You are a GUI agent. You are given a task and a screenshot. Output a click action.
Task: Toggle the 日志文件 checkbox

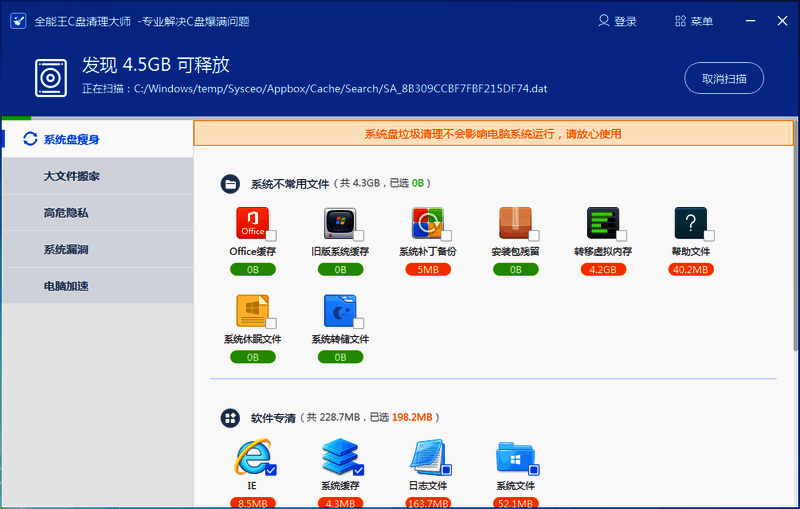[446, 470]
